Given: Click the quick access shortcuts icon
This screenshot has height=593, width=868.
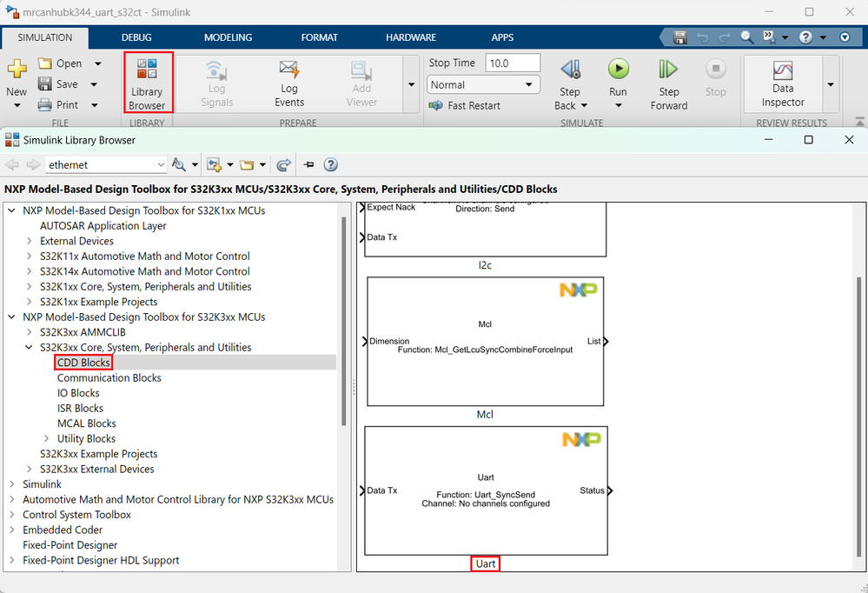Looking at the screenshot, I should click(768, 37).
